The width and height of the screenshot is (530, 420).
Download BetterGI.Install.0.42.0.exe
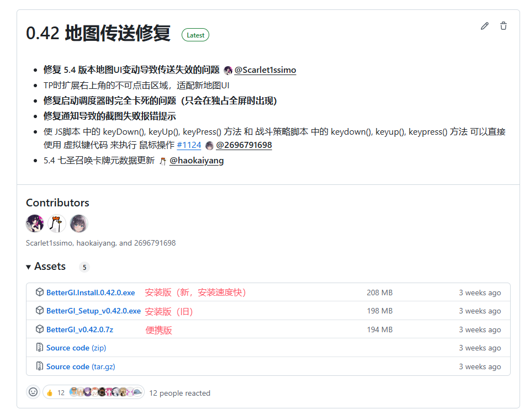(x=91, y=293)
